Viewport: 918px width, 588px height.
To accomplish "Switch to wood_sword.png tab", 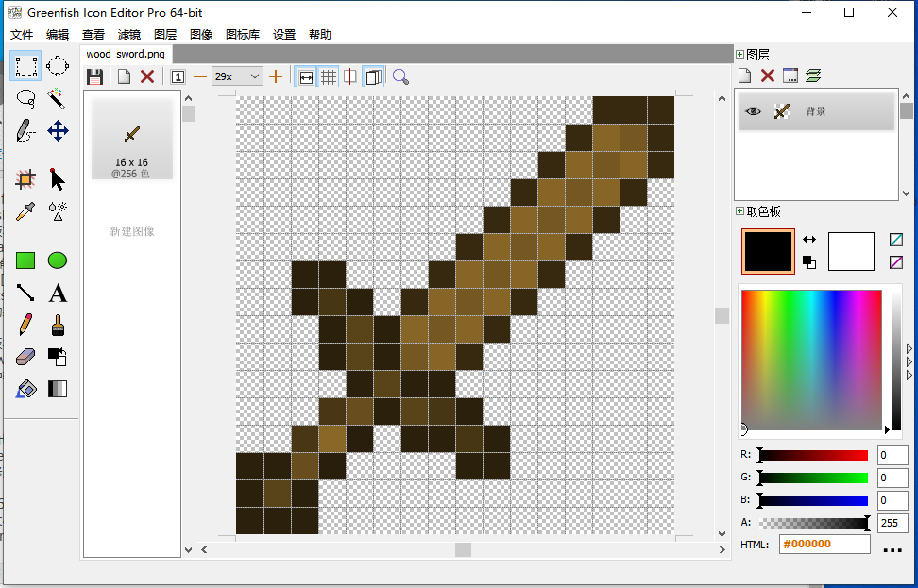I will click(126, 54).
